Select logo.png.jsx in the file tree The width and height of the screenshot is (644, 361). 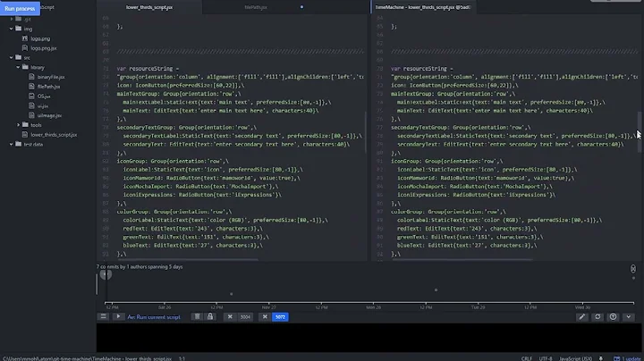pos(44,48)
